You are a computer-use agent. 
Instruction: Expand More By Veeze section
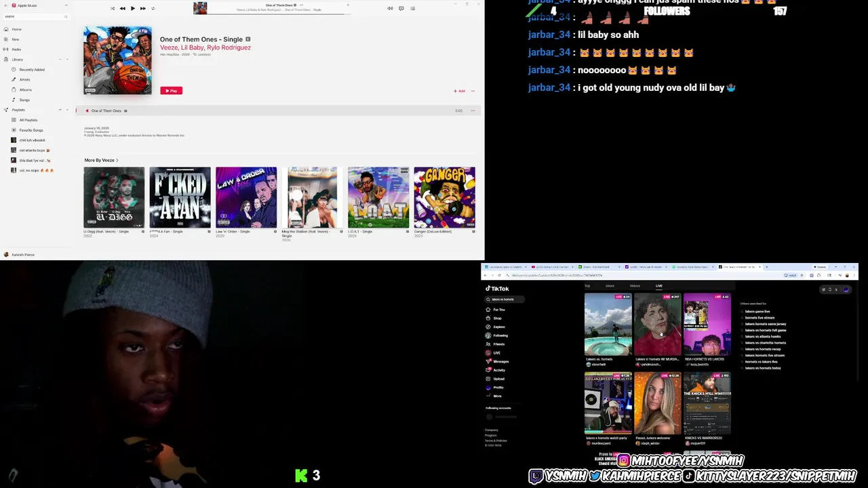pyautogui.click(x=101, y=161)
